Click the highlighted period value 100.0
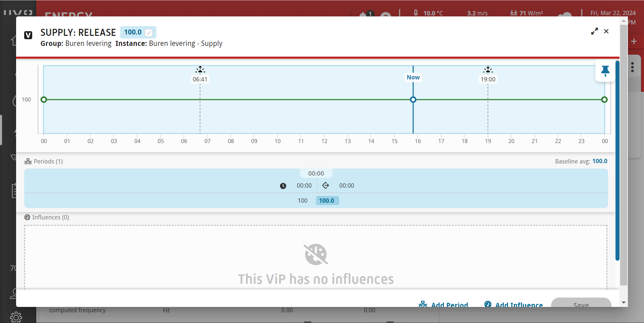 click(x=327, y=201)
